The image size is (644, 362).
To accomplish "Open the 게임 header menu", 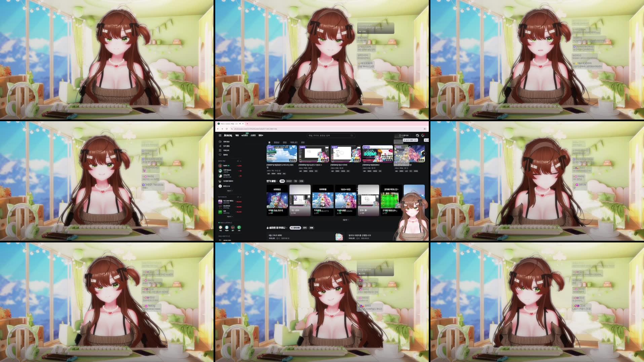I will [x=237, y=135].
